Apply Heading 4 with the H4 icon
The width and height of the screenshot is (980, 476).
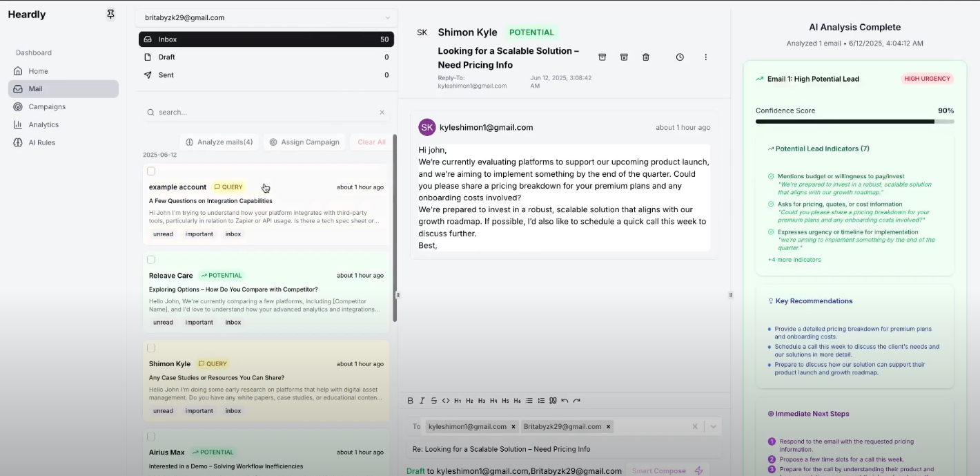point(493,401)
